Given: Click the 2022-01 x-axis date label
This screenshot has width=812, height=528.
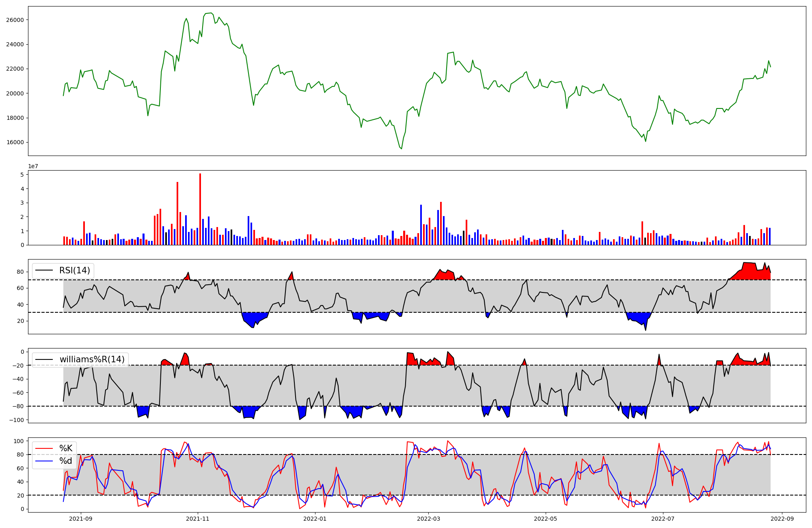Looking at the screenshot, I should point(315,519).
